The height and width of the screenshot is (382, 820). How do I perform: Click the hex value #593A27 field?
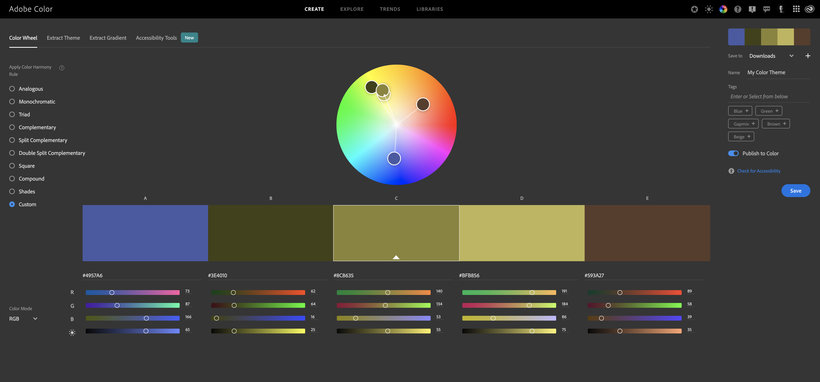[x=643, y=275]
